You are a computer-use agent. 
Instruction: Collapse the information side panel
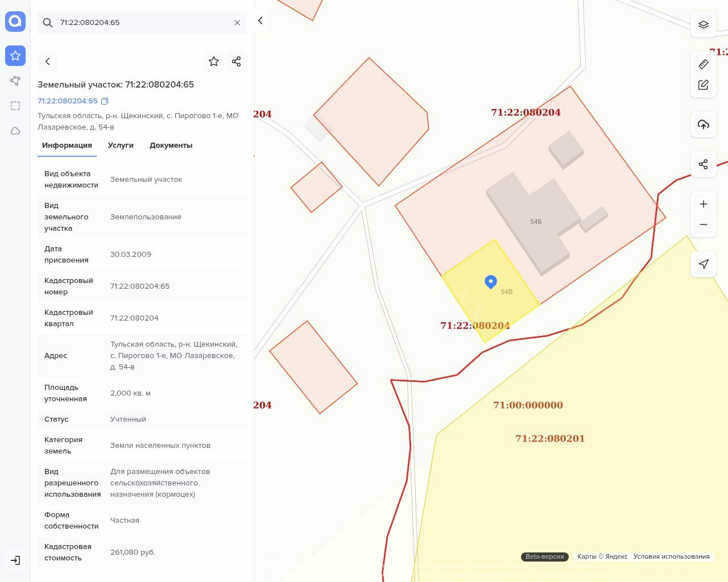(260, 20)
